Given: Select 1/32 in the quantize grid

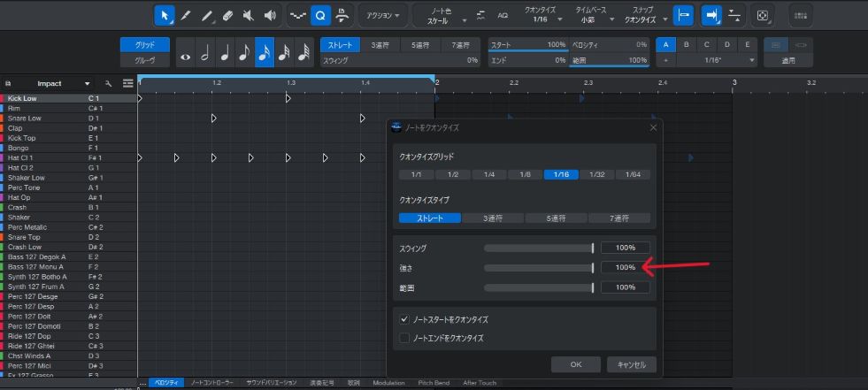Looking at the screenshot, I should (x=596, y=174).
